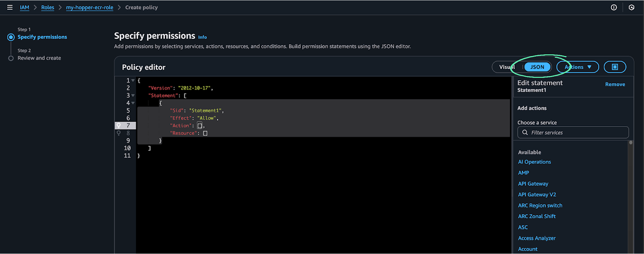Click the lightbulb hint on line 7

pyautogui.click(x=119, y=125)
